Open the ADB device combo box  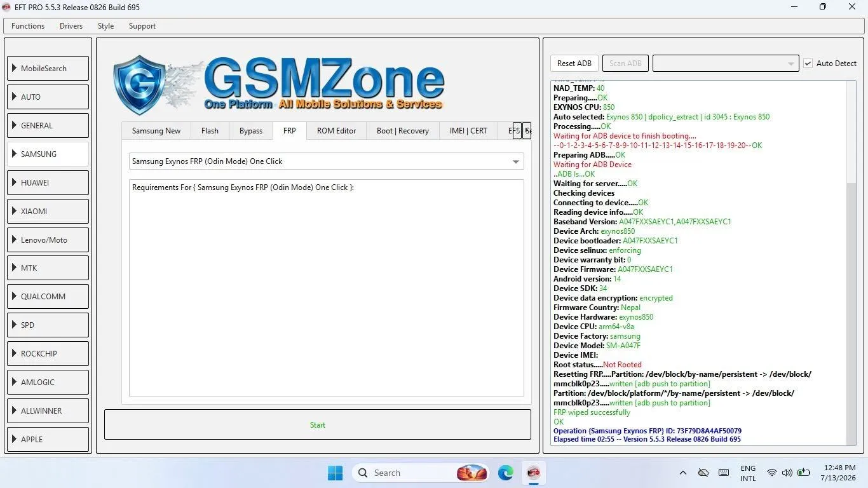(725, 63)
